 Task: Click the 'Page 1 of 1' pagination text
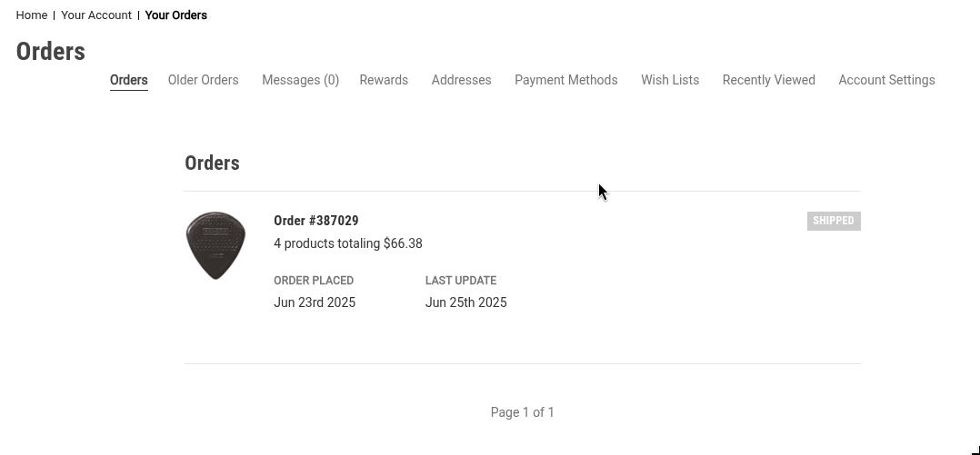pos(523,412)
